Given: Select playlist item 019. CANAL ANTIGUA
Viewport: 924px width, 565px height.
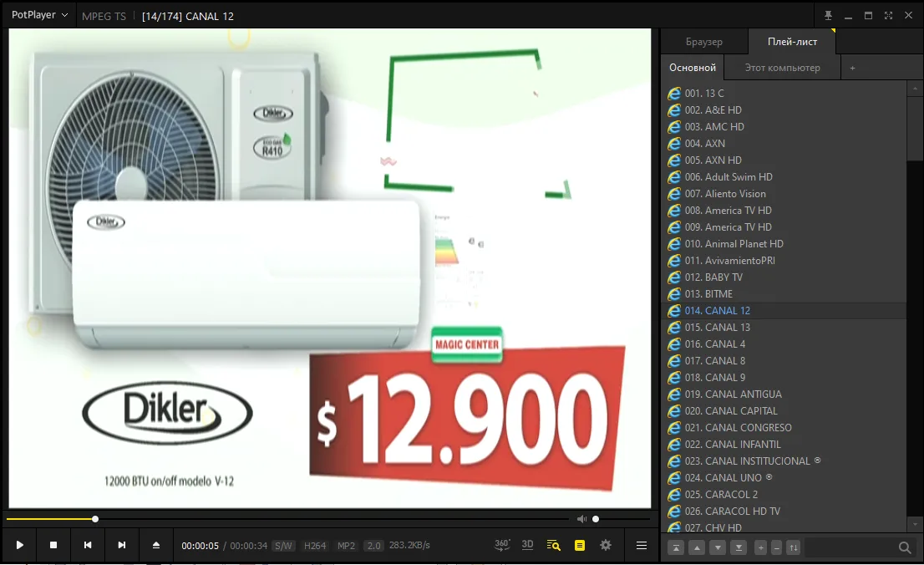Looking at the screenshot, I should click(784, 394).
